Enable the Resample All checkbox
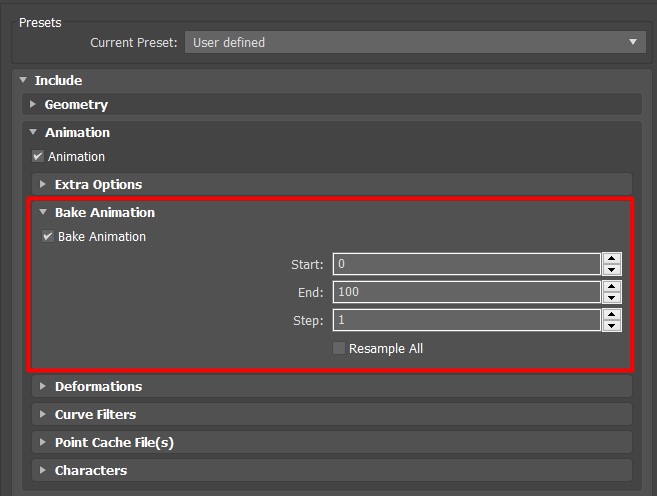This screenshot has width=657, height=496. (x=339, y=348)
